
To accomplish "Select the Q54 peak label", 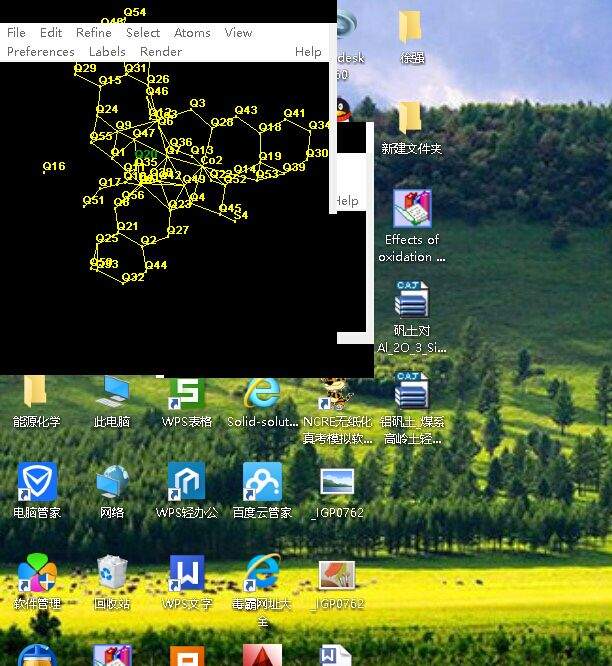I will point(135,12).
